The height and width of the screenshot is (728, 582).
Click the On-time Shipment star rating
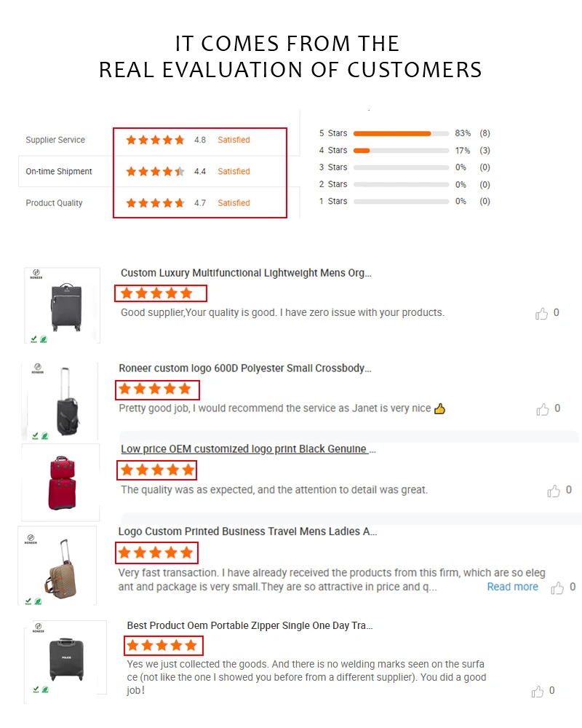point(155,172)
